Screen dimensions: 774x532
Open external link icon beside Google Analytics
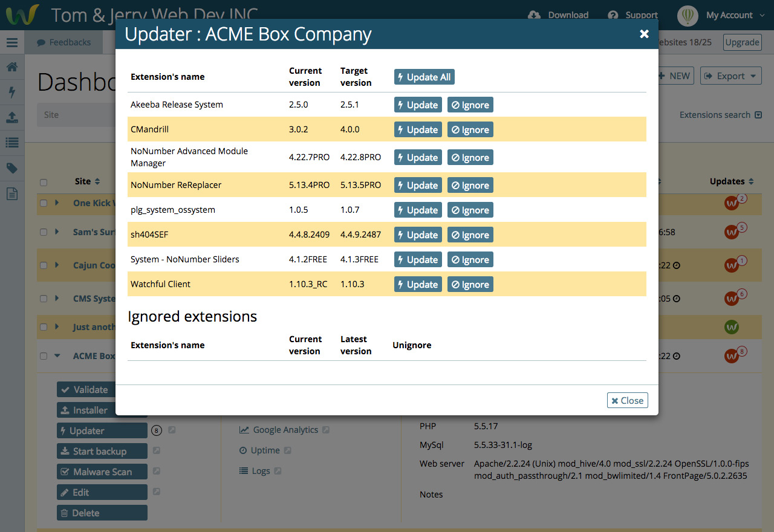pos(326,430)
